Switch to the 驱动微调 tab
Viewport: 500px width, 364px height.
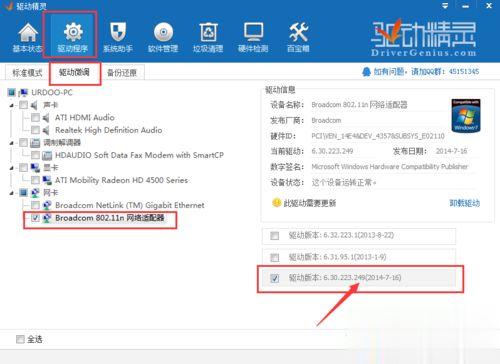click(74, 72)
